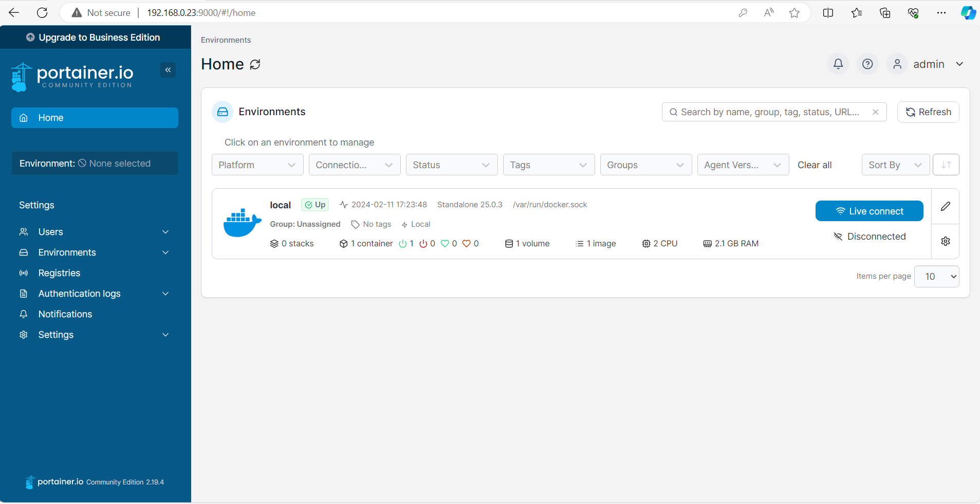Click the Not secure warning in address bar
This screenshot has width=980, height=504.
[101, 12]
